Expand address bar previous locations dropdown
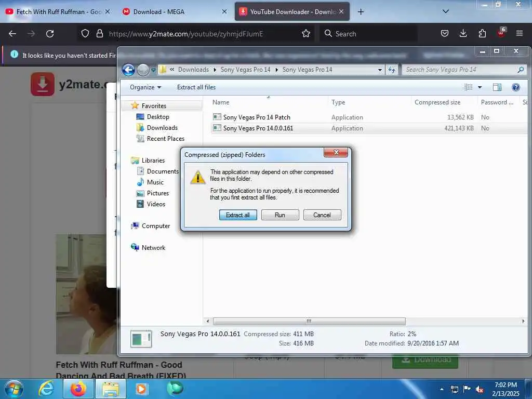The image size is (532, 399). (x=380, y=70)
